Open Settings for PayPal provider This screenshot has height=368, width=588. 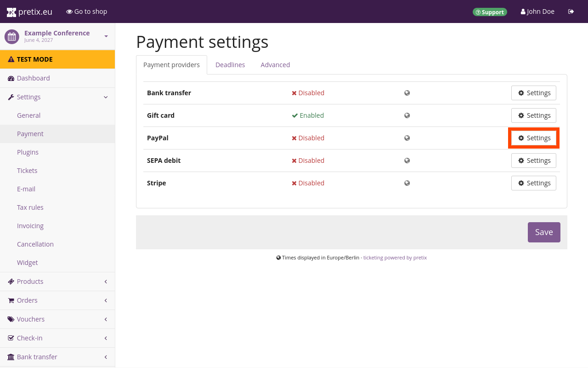point(534,138)
